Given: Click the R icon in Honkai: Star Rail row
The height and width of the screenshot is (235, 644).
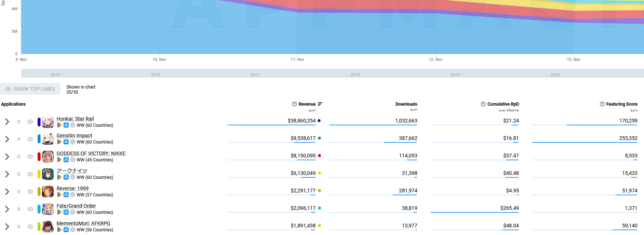Looking at the screenshot, I should coord(19,122).
